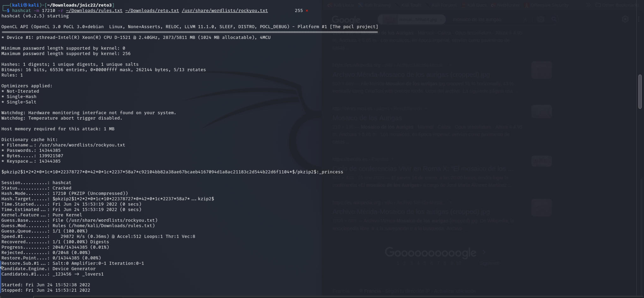This screenshot has height=298, width=644.
Task: Click the '17210' mode number in command
Action: (x=48, y=11)
